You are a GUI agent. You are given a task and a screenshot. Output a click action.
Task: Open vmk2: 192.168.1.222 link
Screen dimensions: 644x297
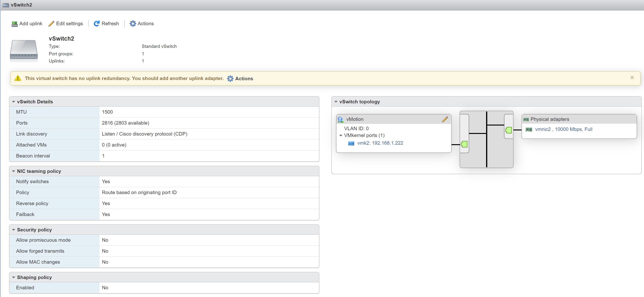[x=380, y=143]
